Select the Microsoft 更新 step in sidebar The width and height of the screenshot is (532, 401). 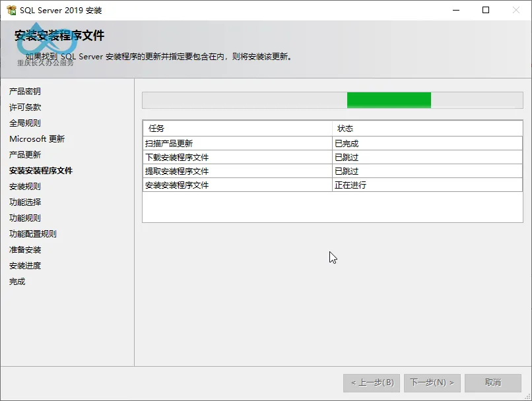[37, 139]
